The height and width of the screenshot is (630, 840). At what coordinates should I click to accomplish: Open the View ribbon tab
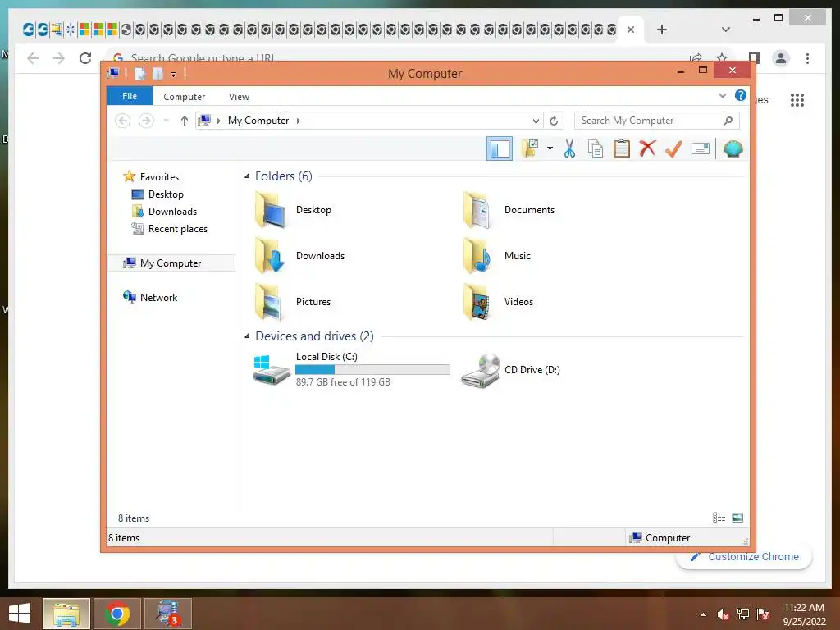tap(239, 97)
